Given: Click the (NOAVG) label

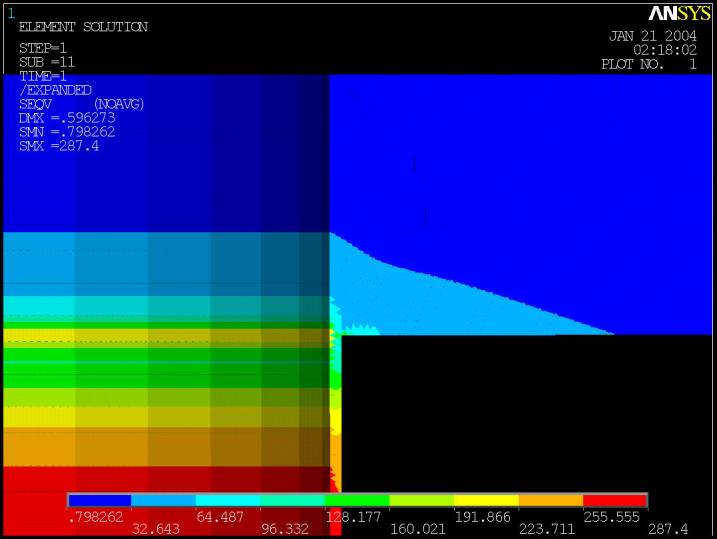Looking at the screenshot, I should tap(119, 104).
